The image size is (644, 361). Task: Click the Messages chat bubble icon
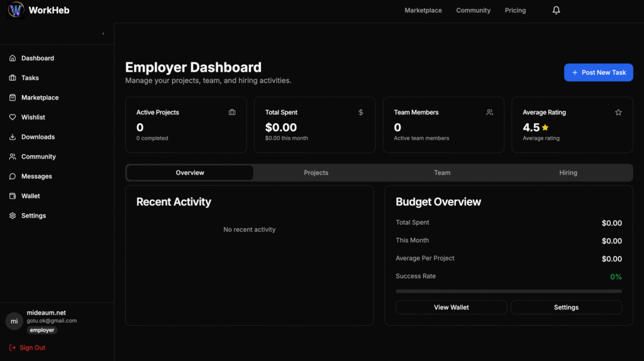[13, 177]
